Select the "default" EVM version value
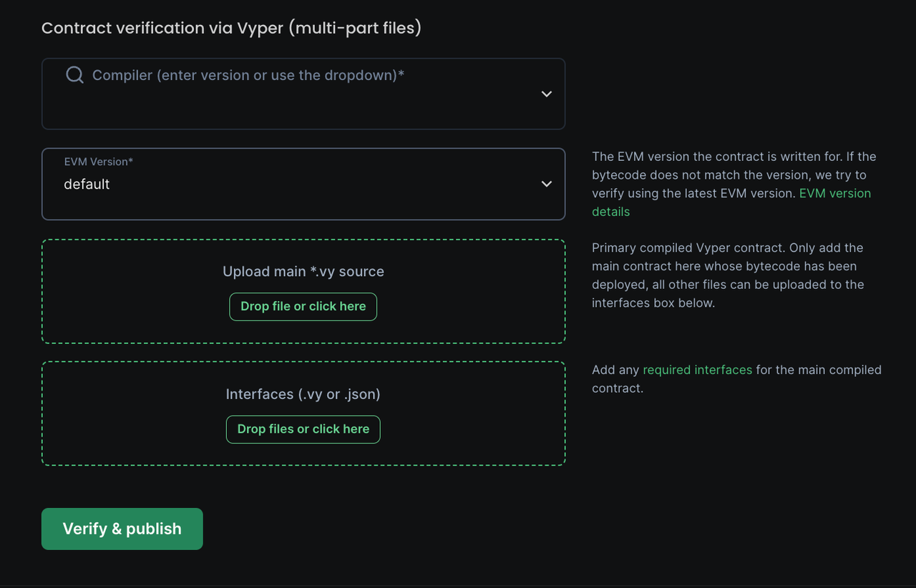 87,185
